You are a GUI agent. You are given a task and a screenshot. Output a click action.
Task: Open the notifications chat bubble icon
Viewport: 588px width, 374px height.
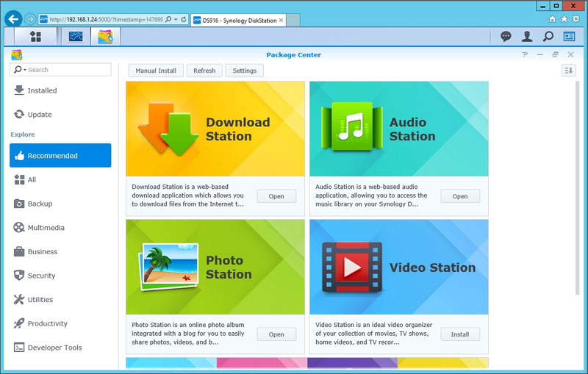(x=506, y=36)
